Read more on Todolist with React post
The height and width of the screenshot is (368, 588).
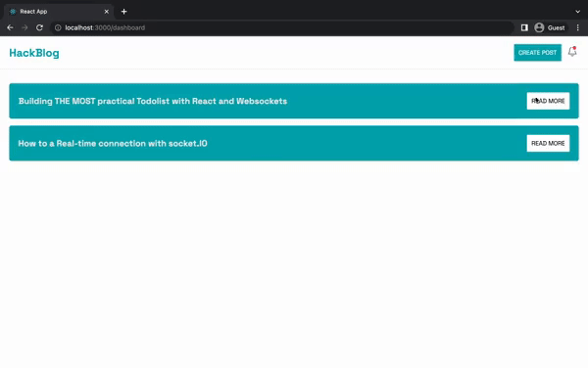click(x=548, y=101)
